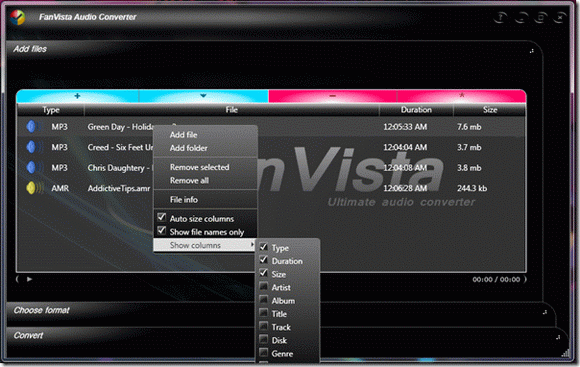580x367 pixels.
Task: Select Remove selected menu entry
Action: [x=199, y=167]
